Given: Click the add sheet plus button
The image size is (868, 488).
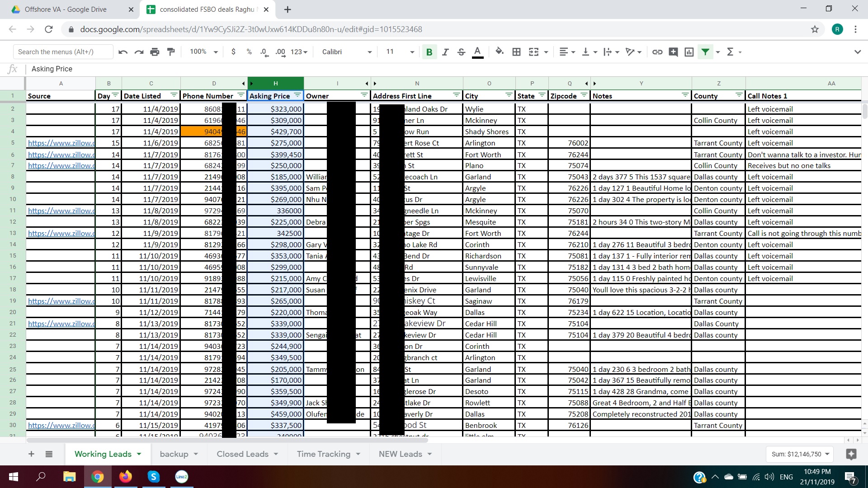Looking at the screenshot, I should click(31, 454).
